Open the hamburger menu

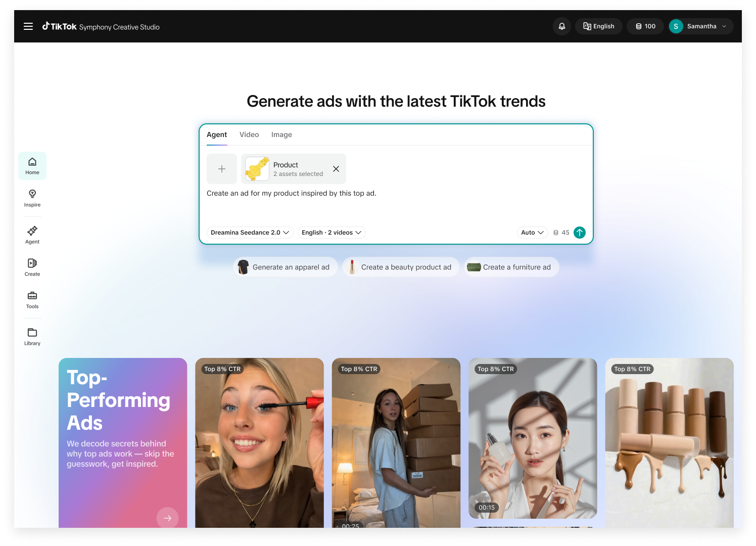28,26
